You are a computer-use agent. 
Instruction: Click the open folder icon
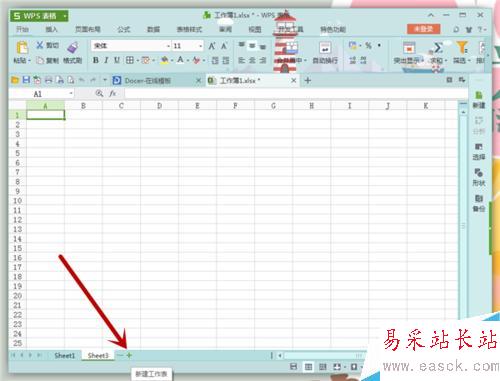click(15, 80)
